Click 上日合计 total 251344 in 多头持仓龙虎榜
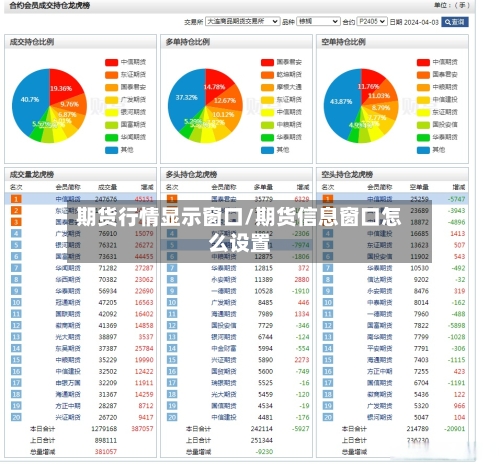Image resolution: width=500 pixels, height=464 pixels. (262, 440)
